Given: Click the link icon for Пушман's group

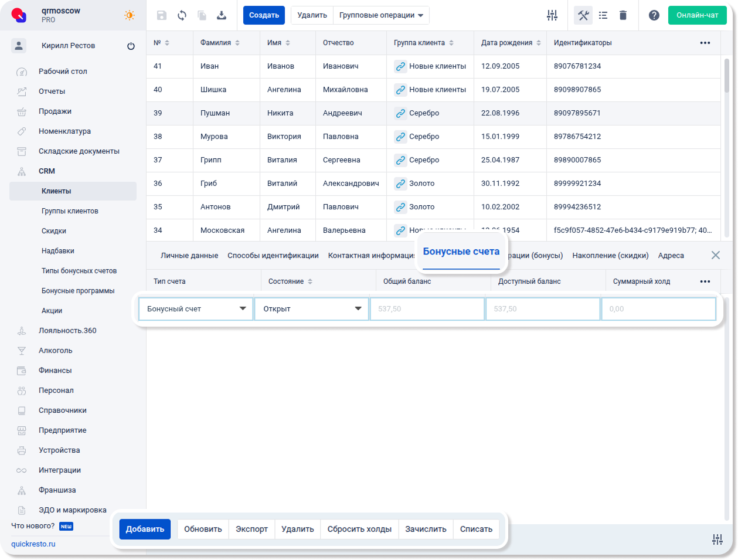Looking at the screenshot, I should (x=400, y=113).
